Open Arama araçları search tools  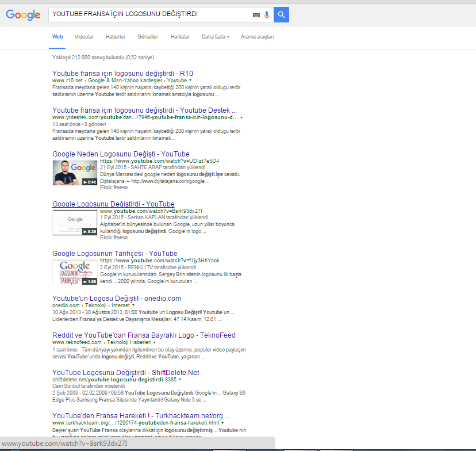257,37
